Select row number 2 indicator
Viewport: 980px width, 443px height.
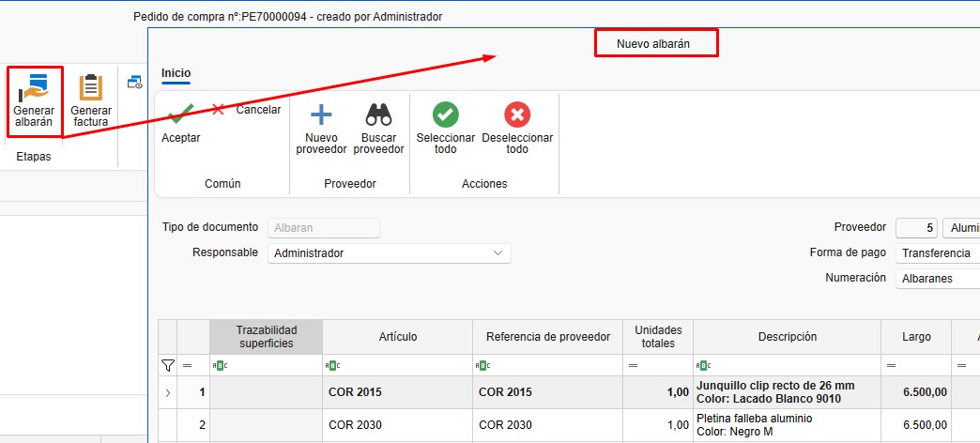(x=193, y=425)
